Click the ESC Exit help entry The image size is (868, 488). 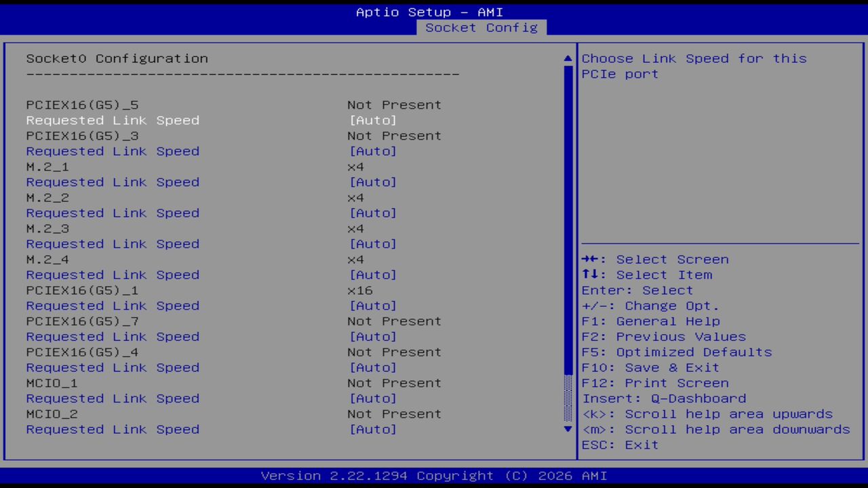pos(619,445)
